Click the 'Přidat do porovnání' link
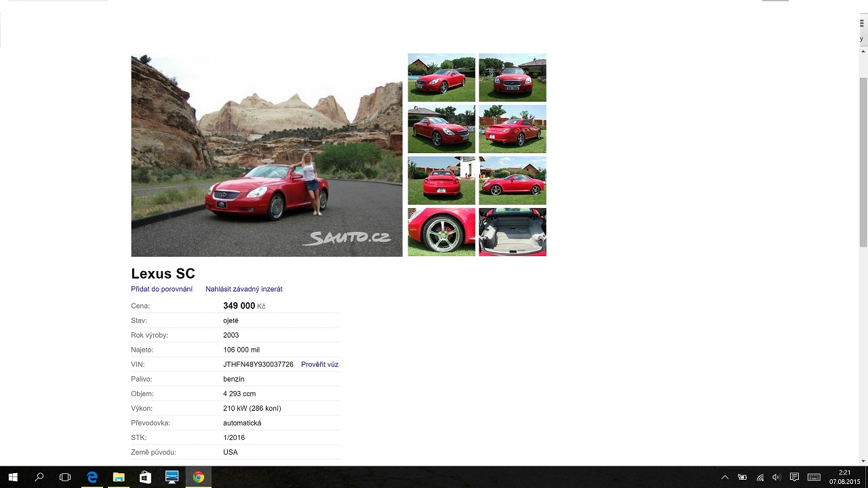868x488 pixels. pyautogui.click(x=161, y=289)
